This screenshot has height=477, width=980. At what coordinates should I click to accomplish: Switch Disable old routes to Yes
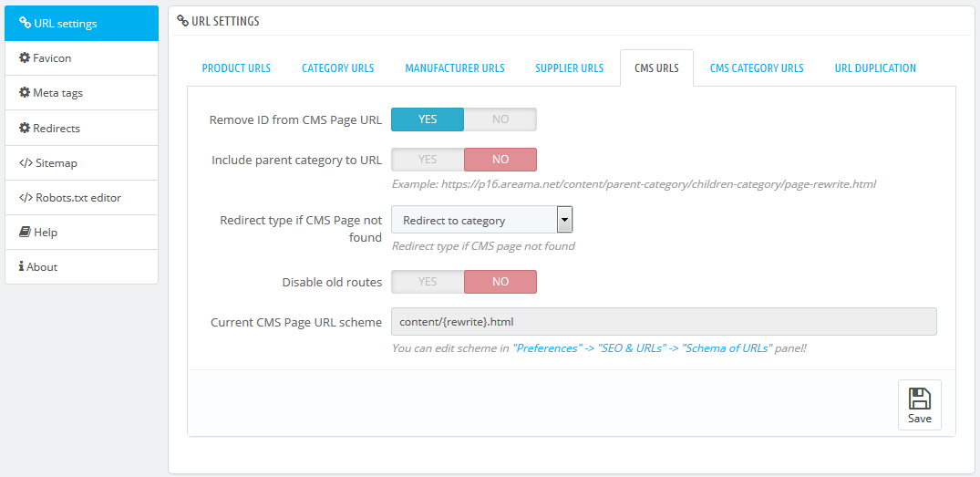428,282
